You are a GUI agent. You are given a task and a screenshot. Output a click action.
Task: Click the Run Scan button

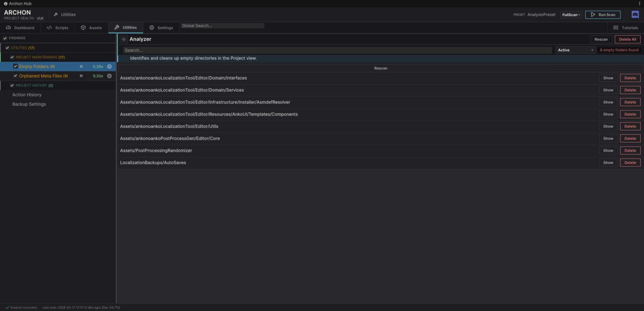(x=603, y=15)
